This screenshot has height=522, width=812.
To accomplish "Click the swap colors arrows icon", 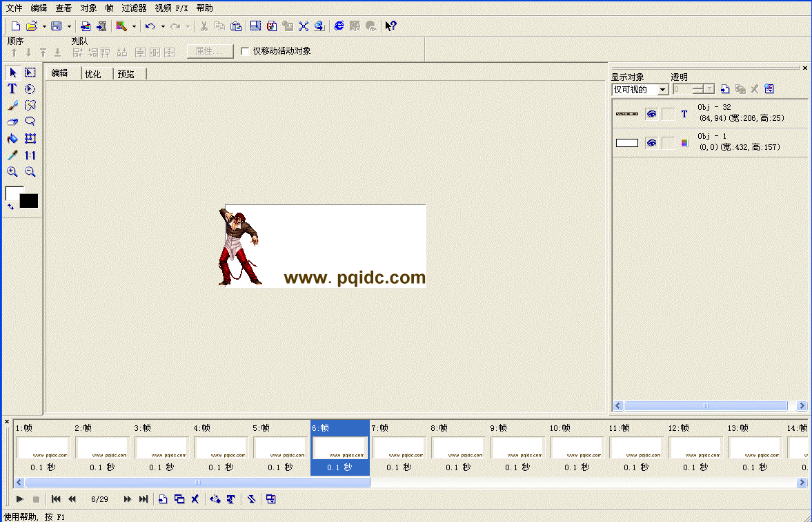I will click(x=10, y=207).
